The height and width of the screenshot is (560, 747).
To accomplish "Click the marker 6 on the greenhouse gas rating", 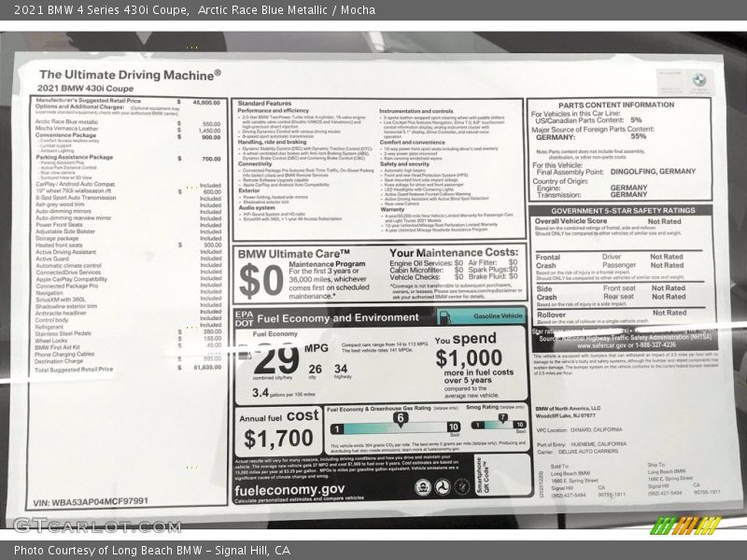I will tap(401, 418).
